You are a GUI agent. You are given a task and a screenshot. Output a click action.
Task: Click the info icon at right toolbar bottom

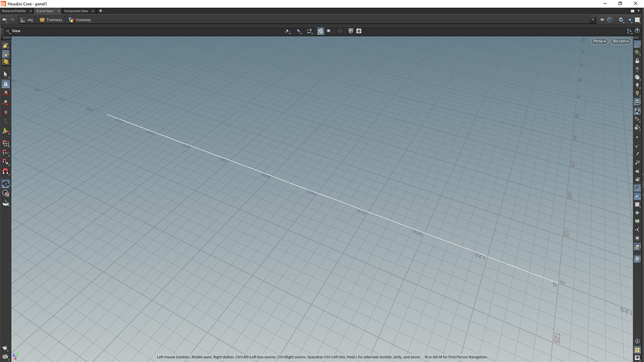click(637, 341)
